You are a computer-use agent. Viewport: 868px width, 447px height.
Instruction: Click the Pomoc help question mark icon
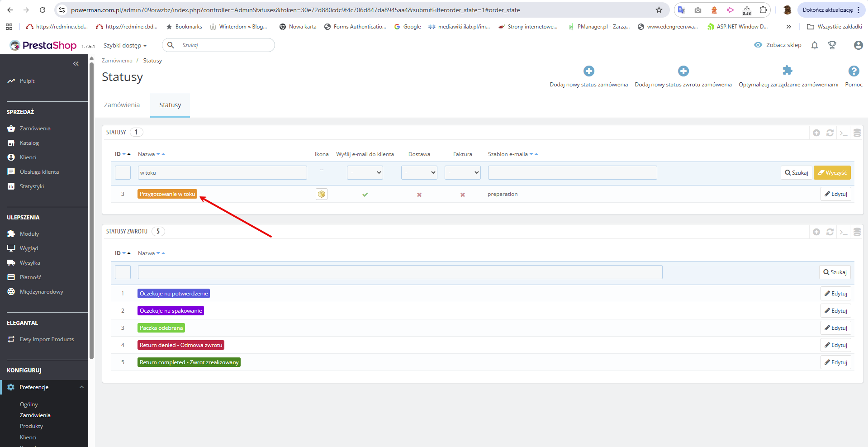pyautogui.click(x=854, y=71)
